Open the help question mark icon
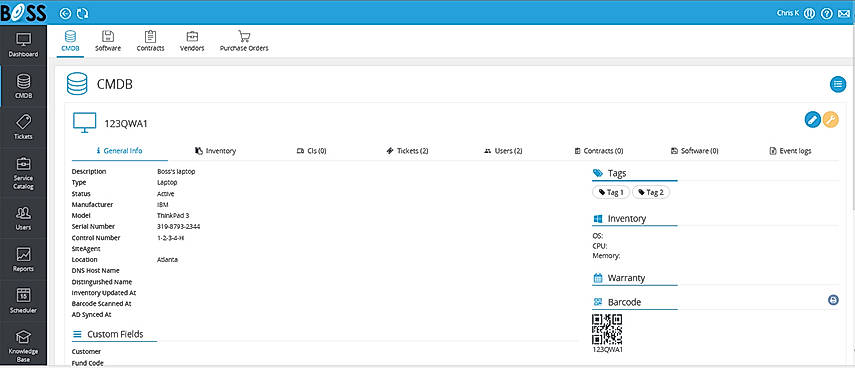The image size is (855, 368). [x=827, y=14]
